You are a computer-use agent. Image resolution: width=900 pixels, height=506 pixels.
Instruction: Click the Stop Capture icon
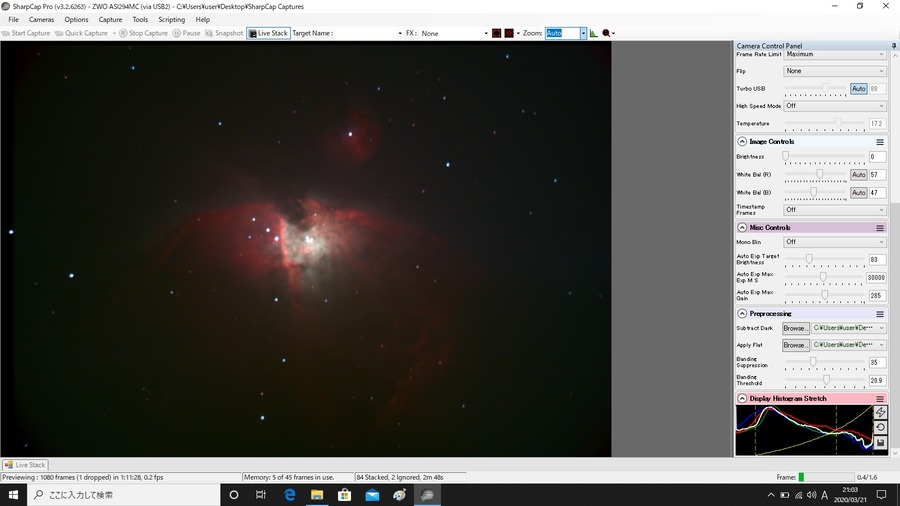(123, 33)
